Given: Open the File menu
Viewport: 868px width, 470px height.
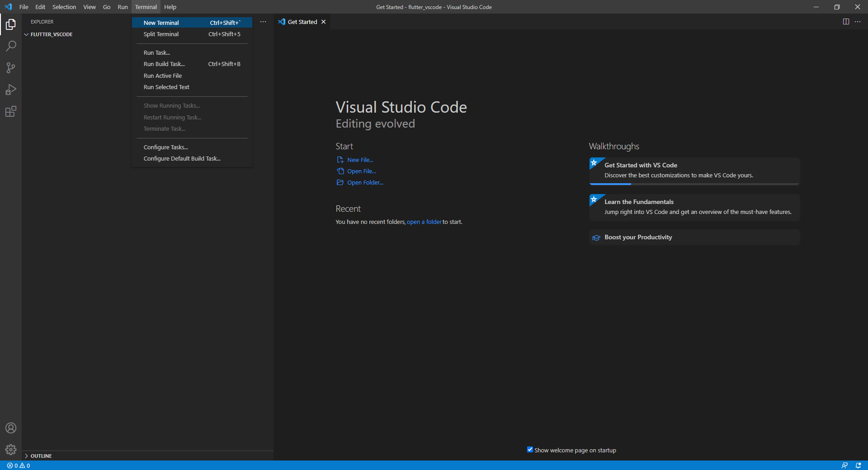Looking at the screenshot, I should click(x=24, y=7).
